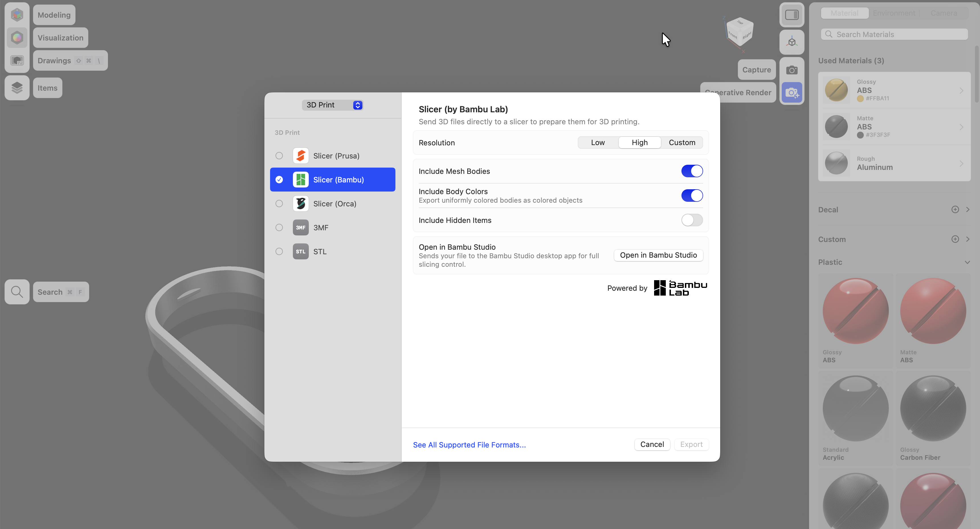The image size is (980, 529).
Task: Set Resolution to Custom
Action: [682, 143]
